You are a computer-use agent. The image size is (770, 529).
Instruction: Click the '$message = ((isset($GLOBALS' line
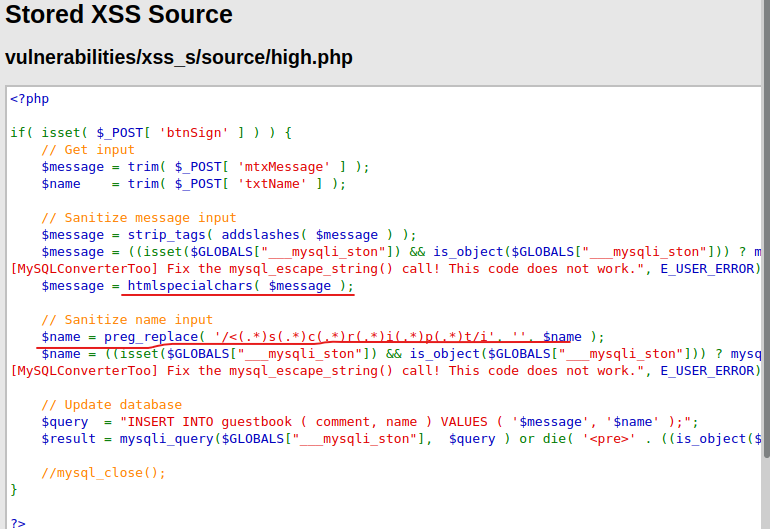(x=401, y=252)
